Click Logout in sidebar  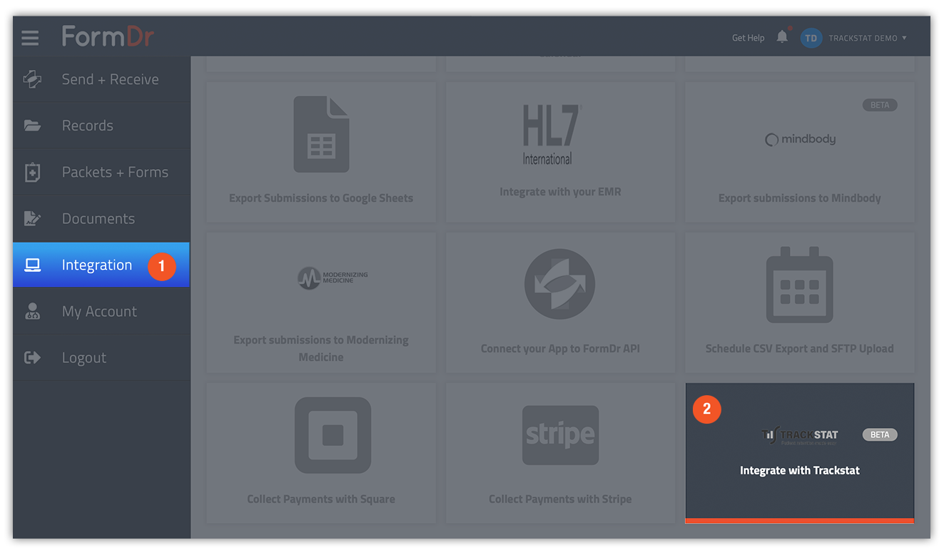pyautogui.click(x=101, y=357)
